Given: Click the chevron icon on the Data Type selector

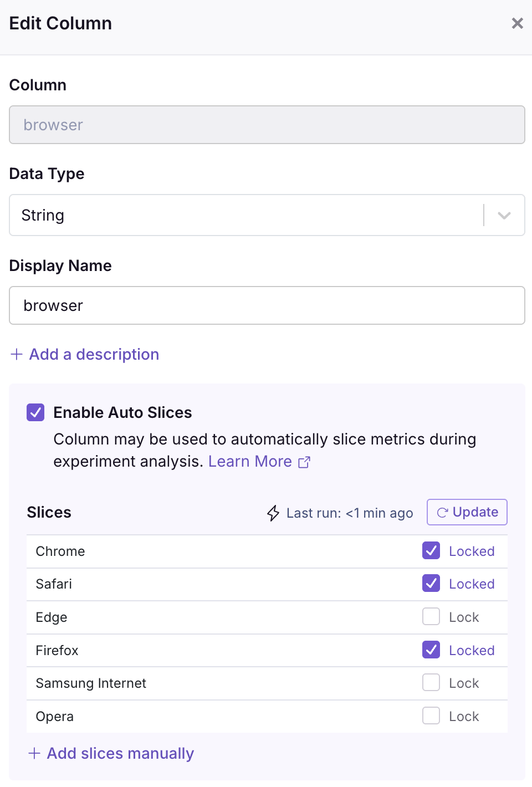Looking at the screenshot, I should (x=504, y=216).
